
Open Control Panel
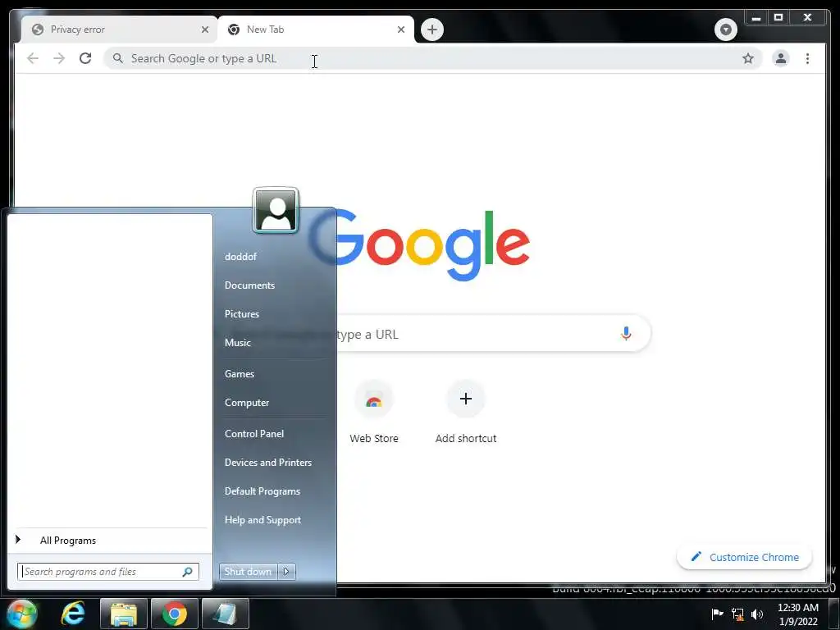[254, 433]
